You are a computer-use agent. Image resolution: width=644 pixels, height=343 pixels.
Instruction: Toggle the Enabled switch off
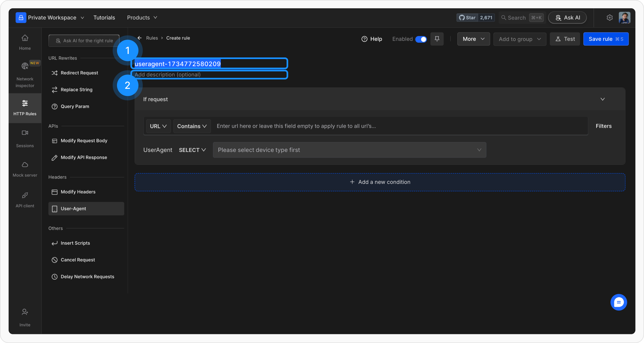point(421,39)
